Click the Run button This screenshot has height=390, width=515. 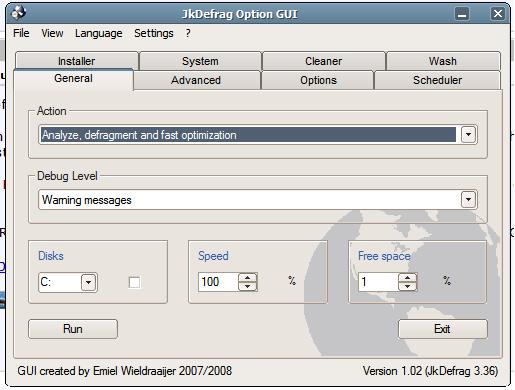[73, 329]
